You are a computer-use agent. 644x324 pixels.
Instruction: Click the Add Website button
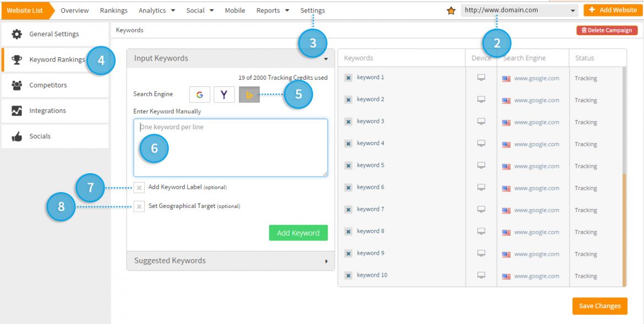pyautogui.click(x=613, y=10)
